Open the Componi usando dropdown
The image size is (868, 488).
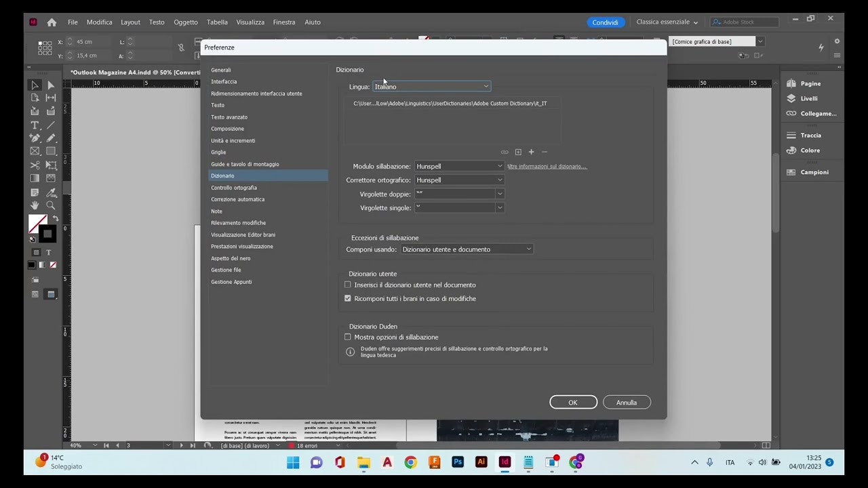(467, 249)
